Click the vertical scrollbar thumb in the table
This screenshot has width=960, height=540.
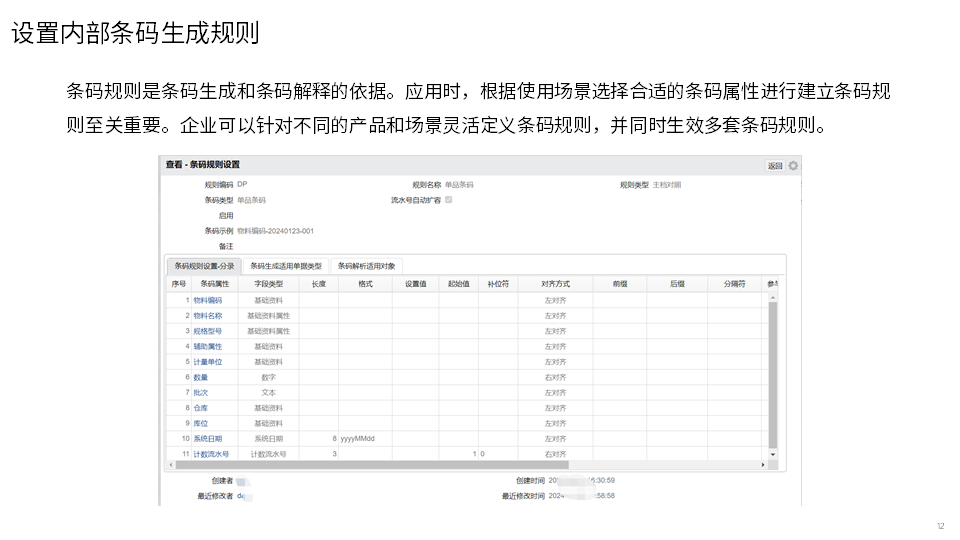(x=771, y=375)
